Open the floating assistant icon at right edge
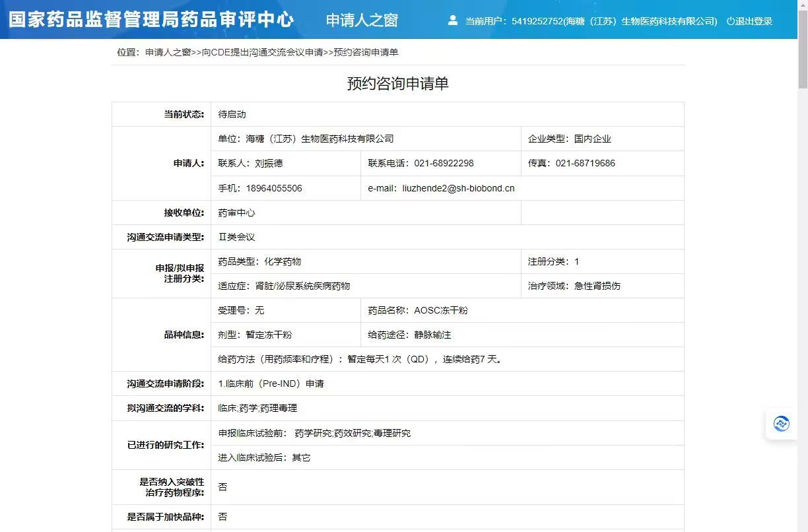This screenshot has height=532, width=808. tap(782, 424)
